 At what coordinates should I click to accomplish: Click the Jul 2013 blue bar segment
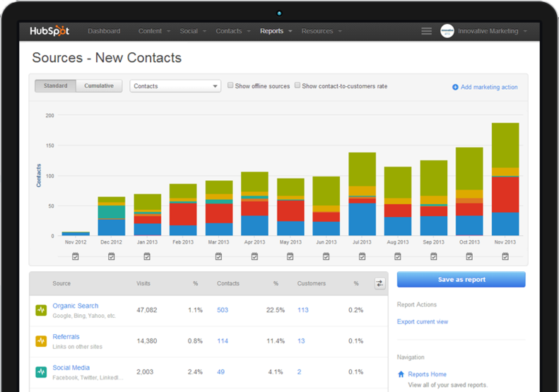[x=363, y=219]
